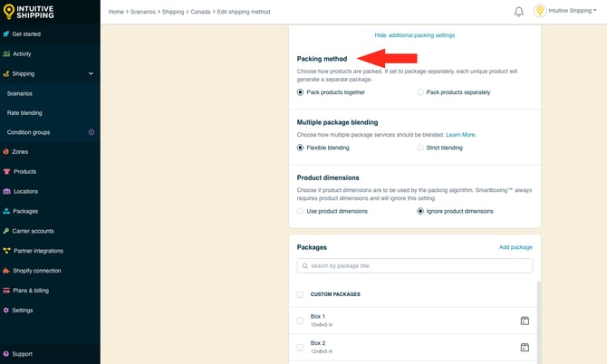607x364 pixels.
Task: Select Strict blending radio button
Action: [x=420, y=148]
